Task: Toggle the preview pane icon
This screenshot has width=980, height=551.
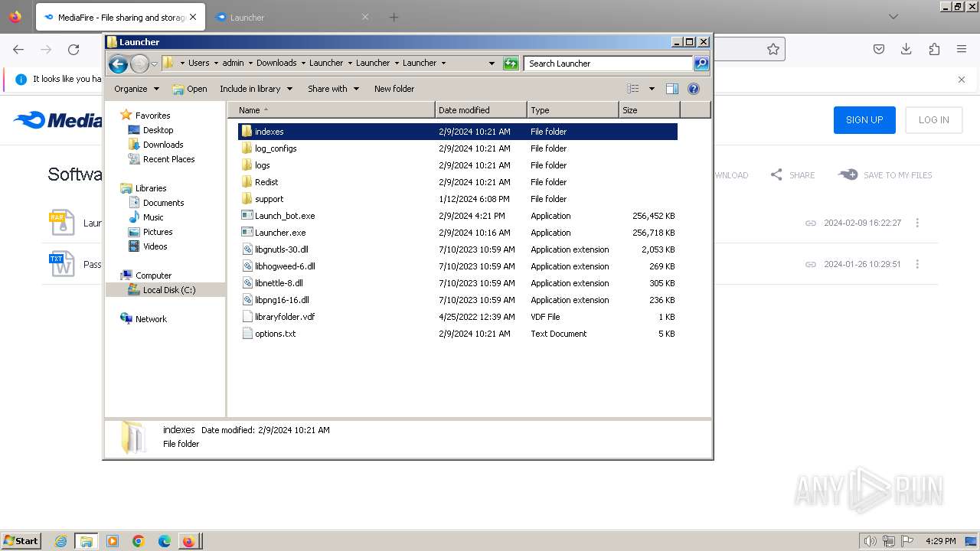Action: pyautogui.click(x=672, y=89)
